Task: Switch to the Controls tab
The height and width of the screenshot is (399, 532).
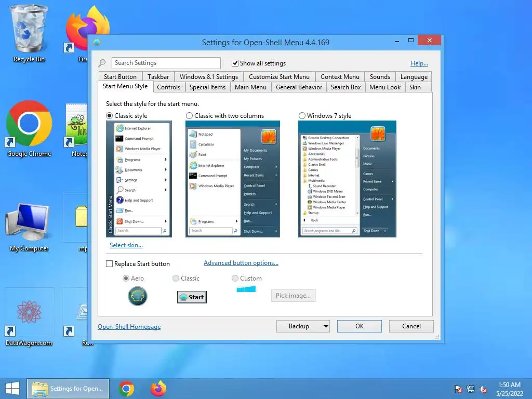Action: (169, 87)
